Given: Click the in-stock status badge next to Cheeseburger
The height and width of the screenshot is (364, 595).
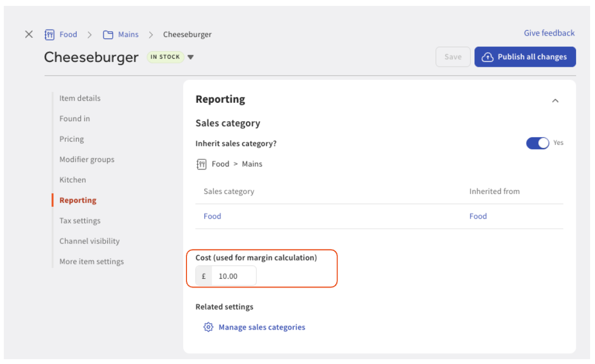Looking at the screenshot, I should click(167, 57).
